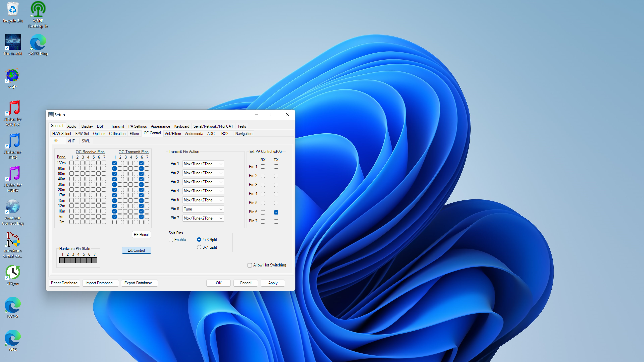Open the WSPR Desktop Tx icon
The image size is (644, 362).
(x=38, y=10)
